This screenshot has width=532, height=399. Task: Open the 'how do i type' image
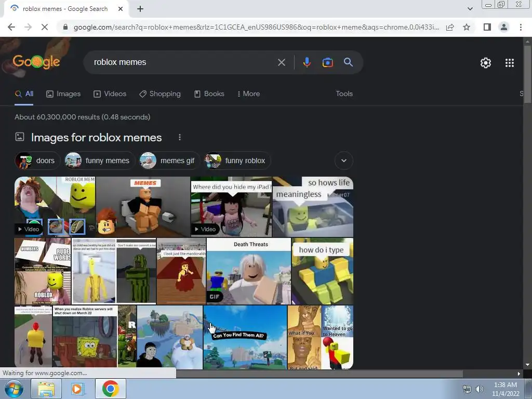tap(322, 271)
